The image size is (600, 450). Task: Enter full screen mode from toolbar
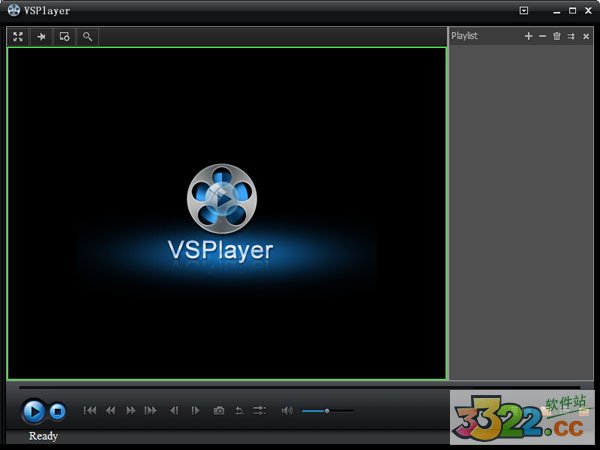18,37
